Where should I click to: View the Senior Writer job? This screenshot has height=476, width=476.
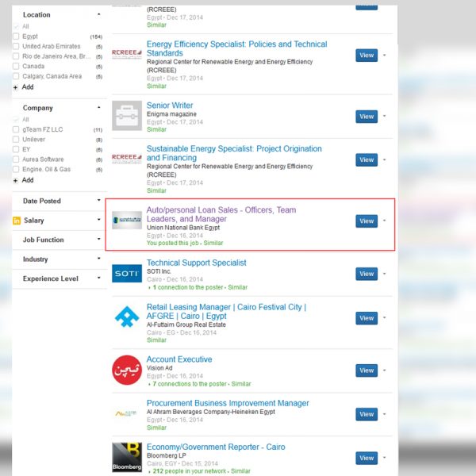click(x=367, y=117)
